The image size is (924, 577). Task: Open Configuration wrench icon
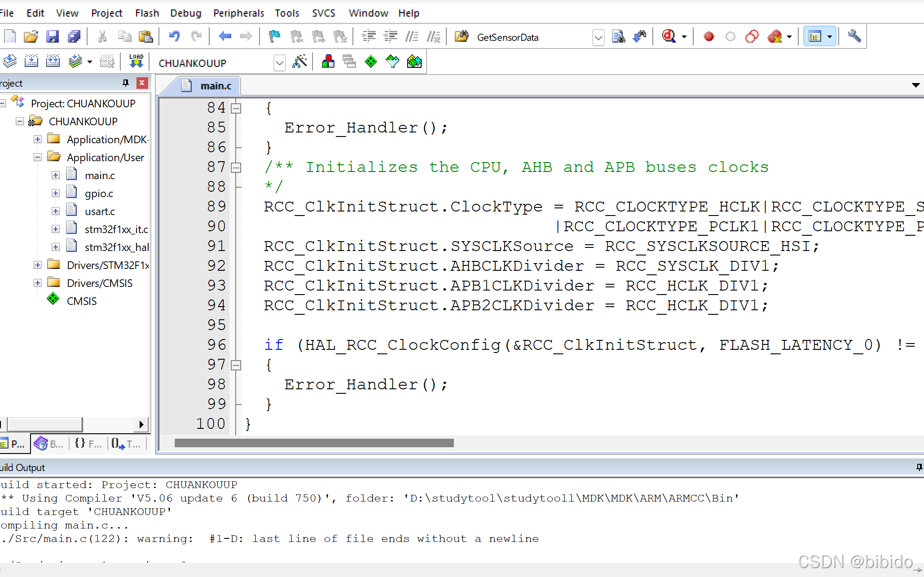point(854,37)
